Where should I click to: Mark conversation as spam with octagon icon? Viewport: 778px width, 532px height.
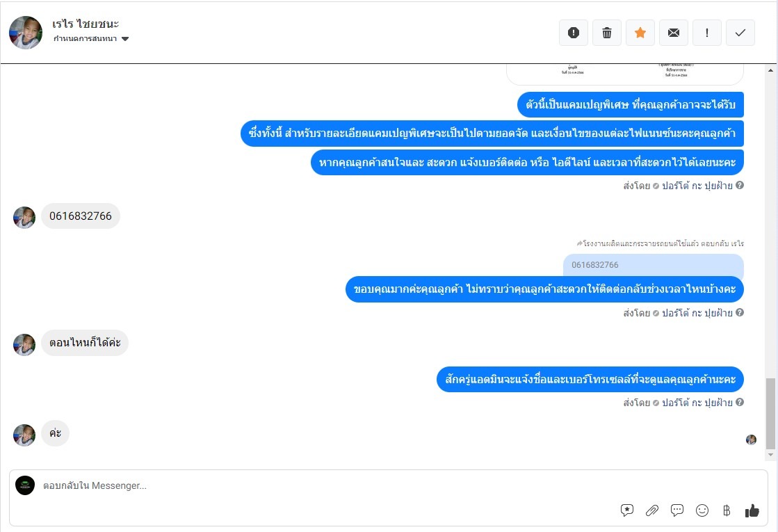point(574,33)
